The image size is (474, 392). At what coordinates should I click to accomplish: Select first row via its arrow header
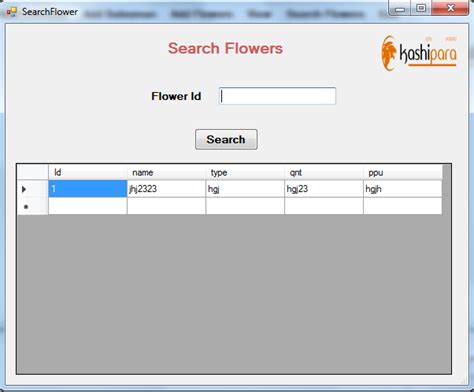(33, 189)
